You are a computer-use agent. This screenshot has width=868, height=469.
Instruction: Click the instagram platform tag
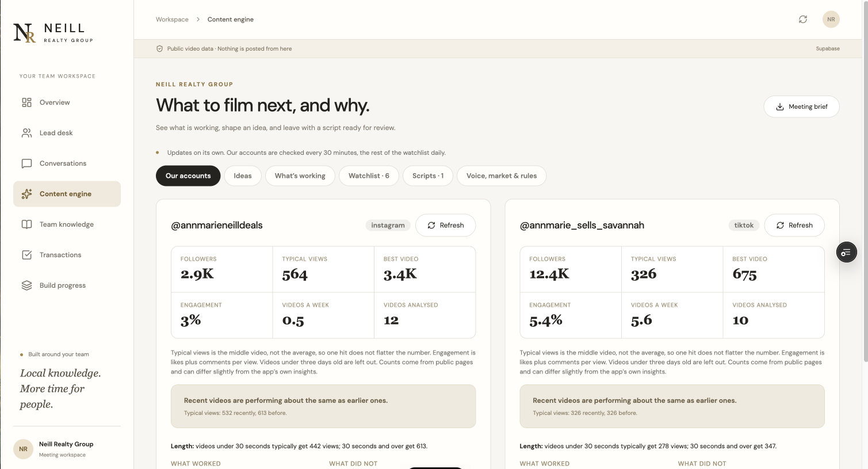coord(388,226)
